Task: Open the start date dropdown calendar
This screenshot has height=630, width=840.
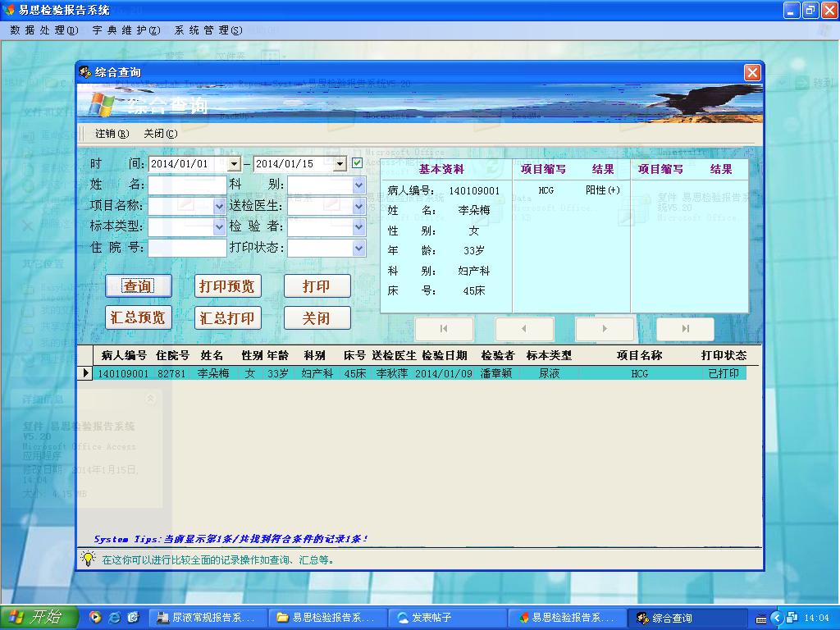Action: (234, 164)
